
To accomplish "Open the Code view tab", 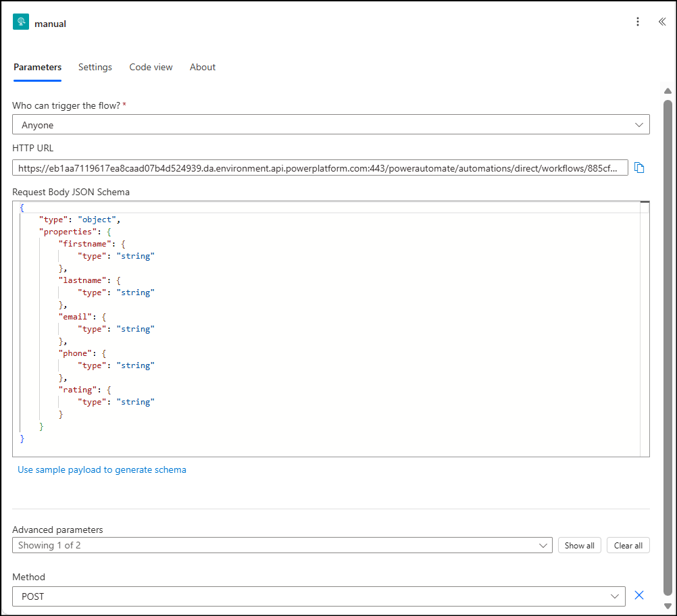I will pos(151,67).
